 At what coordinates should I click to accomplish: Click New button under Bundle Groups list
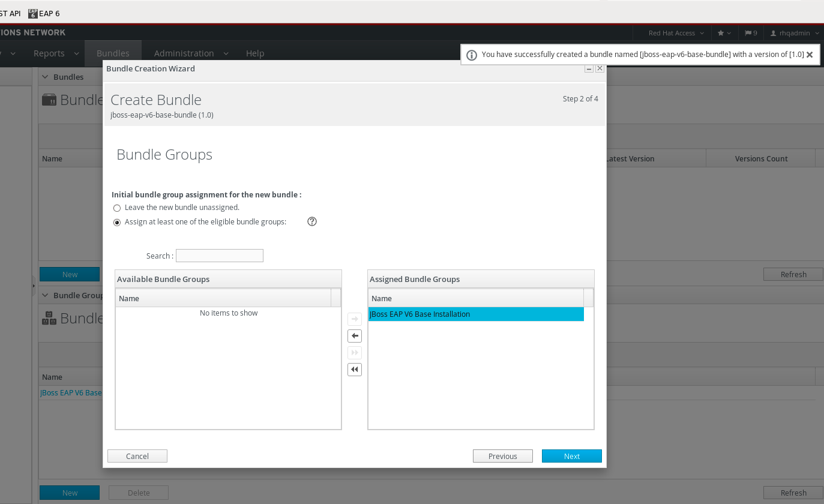[x=70, y=493]
